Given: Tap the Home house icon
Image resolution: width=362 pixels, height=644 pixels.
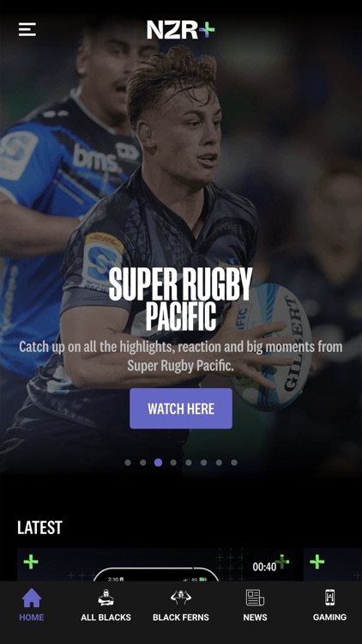Looking at the screenshot, I should coord(32,598).
